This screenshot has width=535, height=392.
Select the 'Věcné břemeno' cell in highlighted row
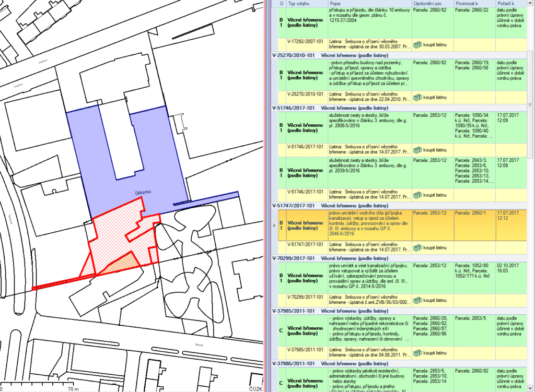pos(307,225)
